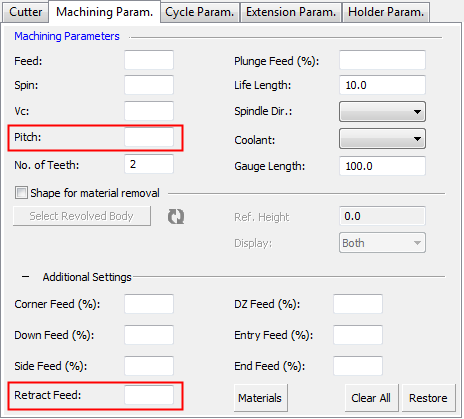Viewport: 464px width, 419px height.
Task: Click the Retract Feed input field
Action: pos(149,395)
